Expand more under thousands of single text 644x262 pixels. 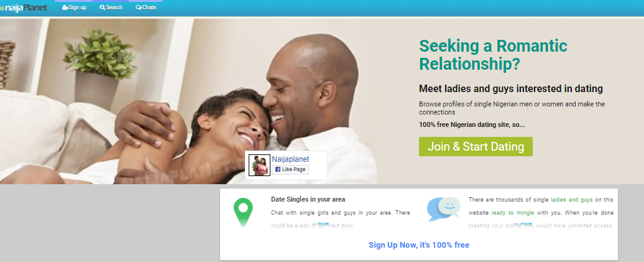click(x=524, y=224)
